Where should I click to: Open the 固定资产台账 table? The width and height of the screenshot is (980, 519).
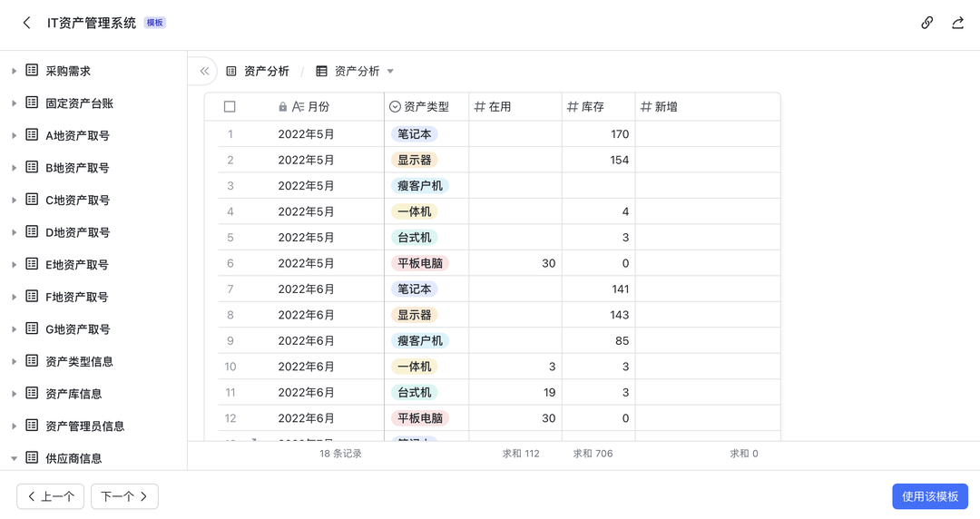click(x=79, y=103)
